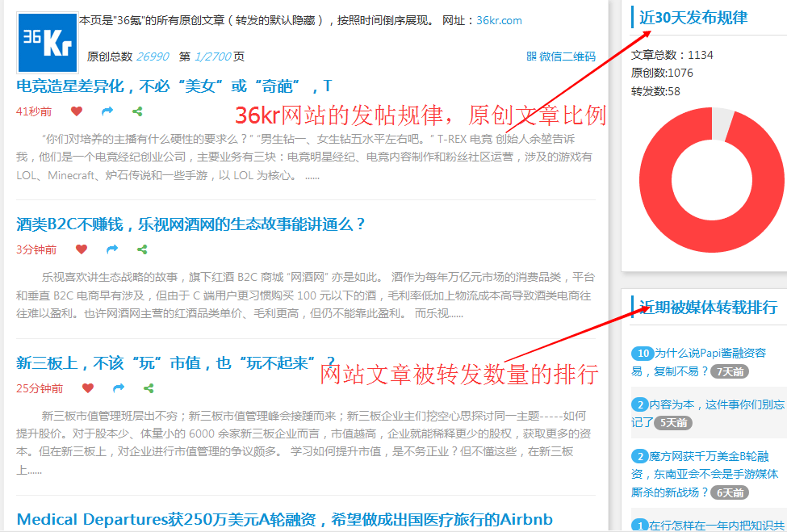The width and height of the screenshot is (787, 532).
Task: Click the 25分钟前 timestamp
Action: [x=40, y=388]
